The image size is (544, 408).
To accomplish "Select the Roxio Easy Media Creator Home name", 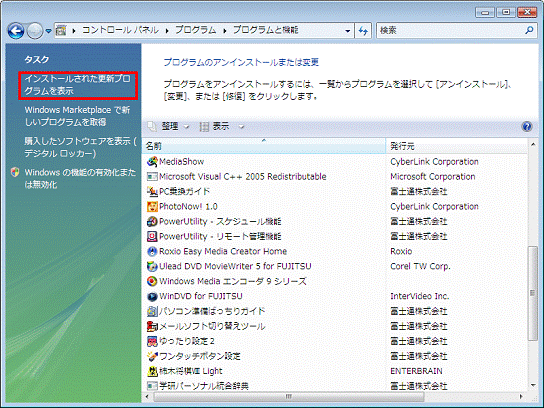I will pos(223,251).
